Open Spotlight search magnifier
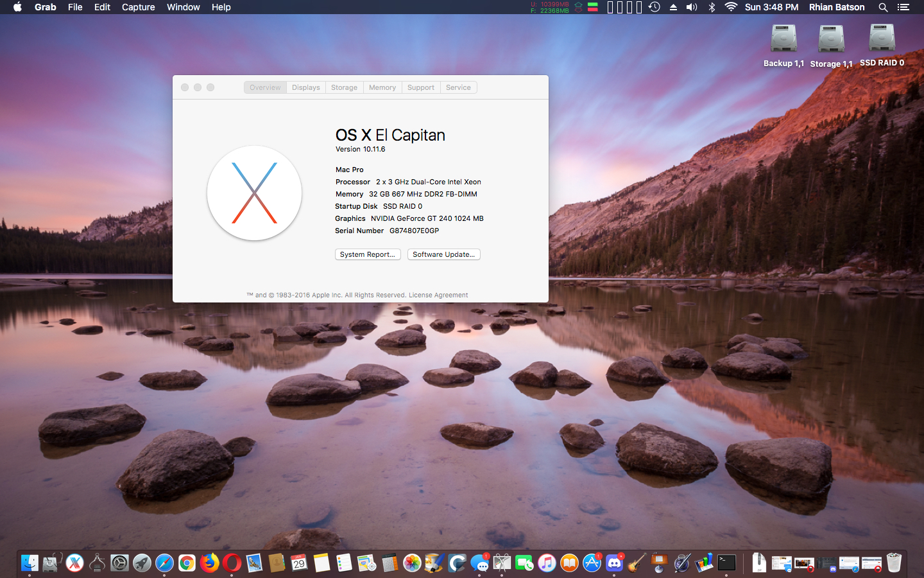Screen dimensions: 924x578 [884, 7]
